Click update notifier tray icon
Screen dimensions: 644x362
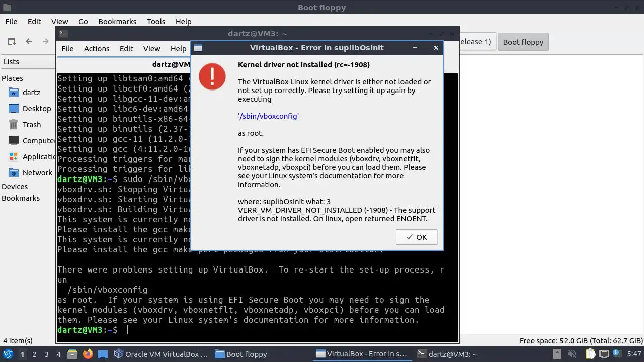point(616,354)
